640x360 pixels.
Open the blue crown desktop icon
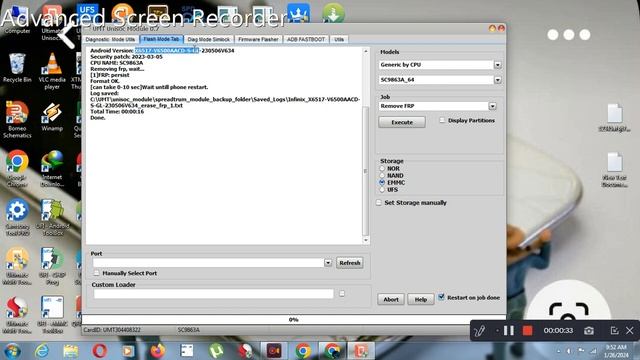(298, 12)
